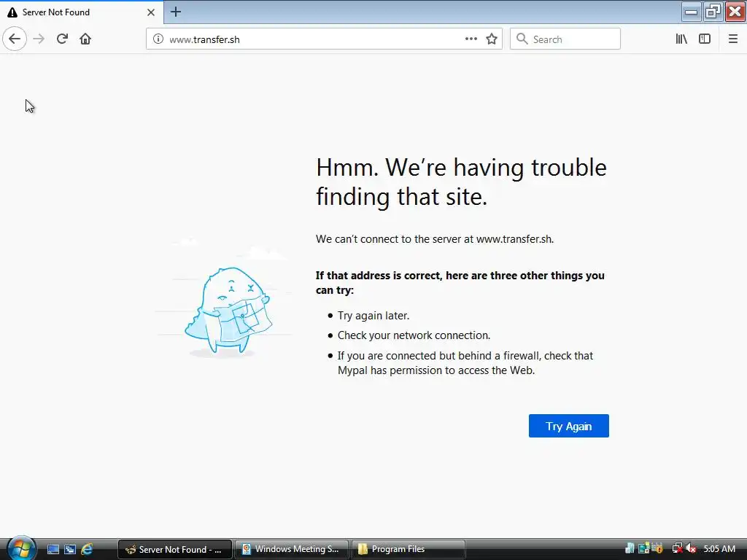Switch to Server Not Found taskbar button
The height and width of the screenshot is (560, 747).
coord(175,550)
